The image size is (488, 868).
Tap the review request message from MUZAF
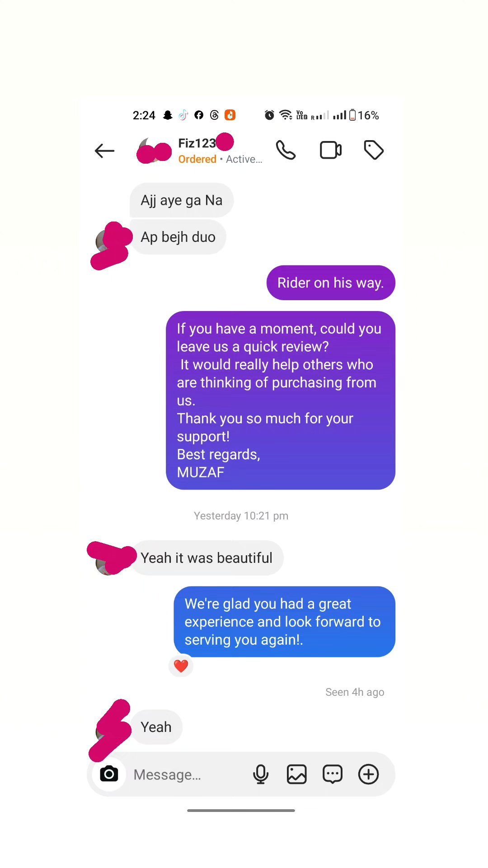pos(281,400)
